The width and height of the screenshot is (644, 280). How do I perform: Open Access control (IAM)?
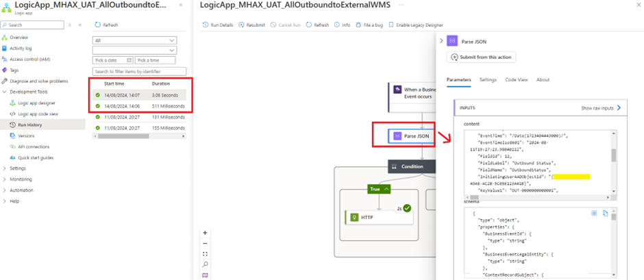[29, 59]
